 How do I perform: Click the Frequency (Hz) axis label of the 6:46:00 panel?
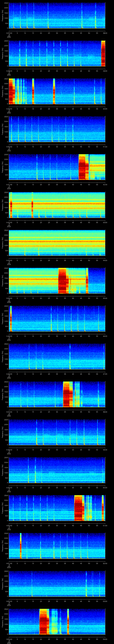click(3, 356)
